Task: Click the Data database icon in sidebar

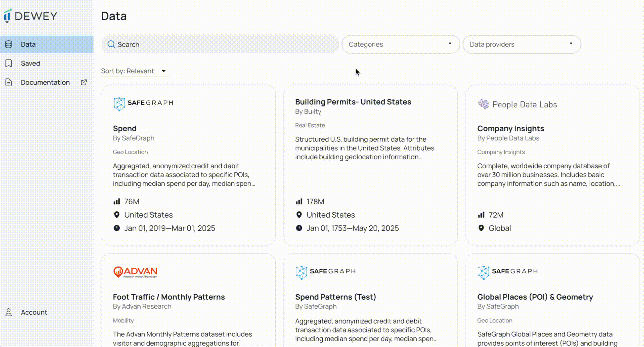Action: pos(9,44)
